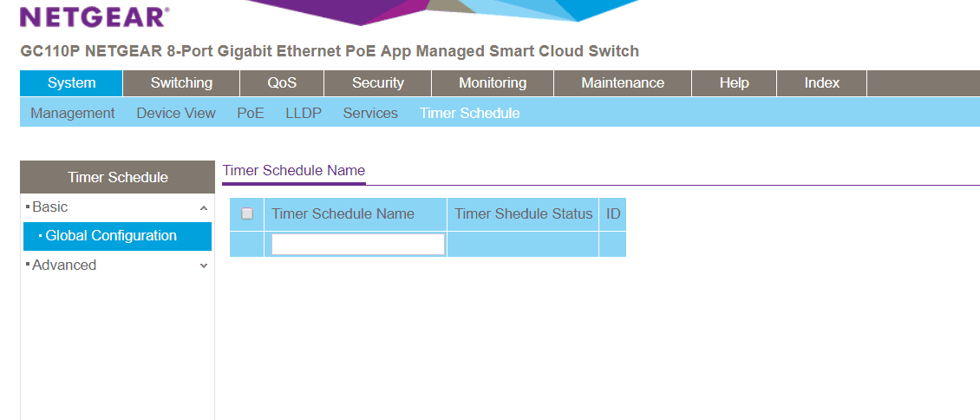Switch to the QoS tab

(x=282, y=83)
